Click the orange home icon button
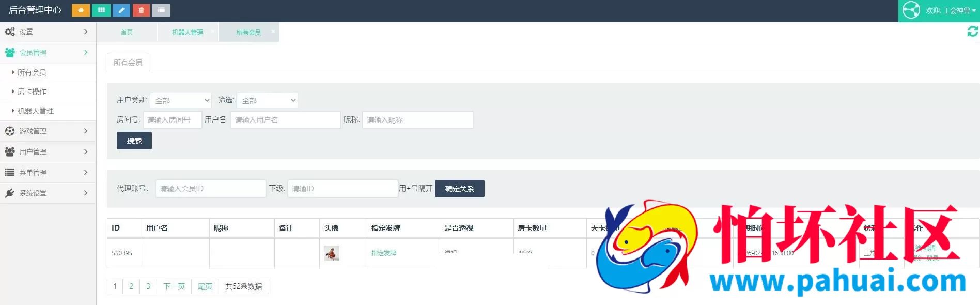 pyautogui.click(x=81, y=10)
